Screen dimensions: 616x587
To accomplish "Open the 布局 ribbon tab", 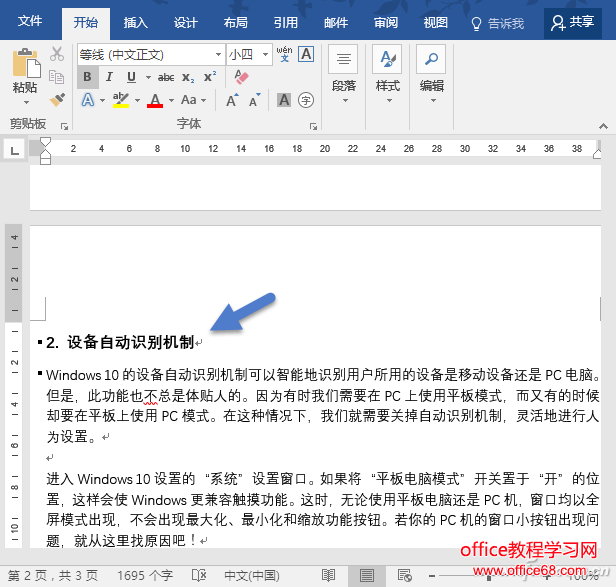I will (236, 22).
